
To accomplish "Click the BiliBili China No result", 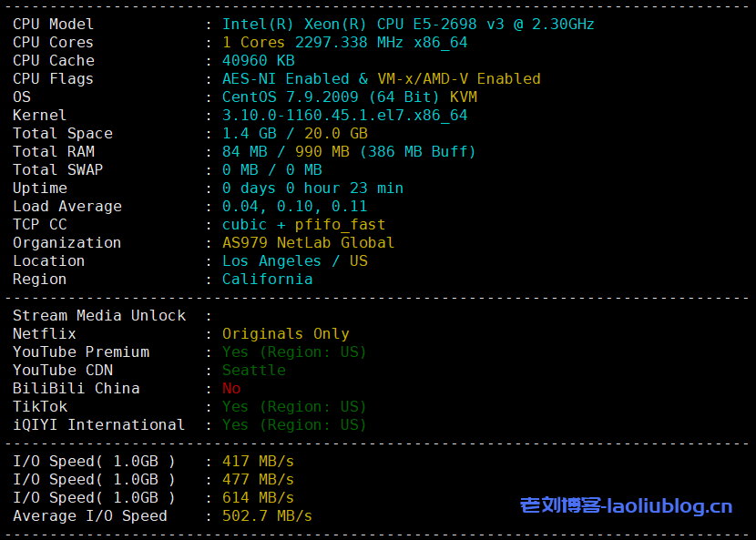I will 231,389.
